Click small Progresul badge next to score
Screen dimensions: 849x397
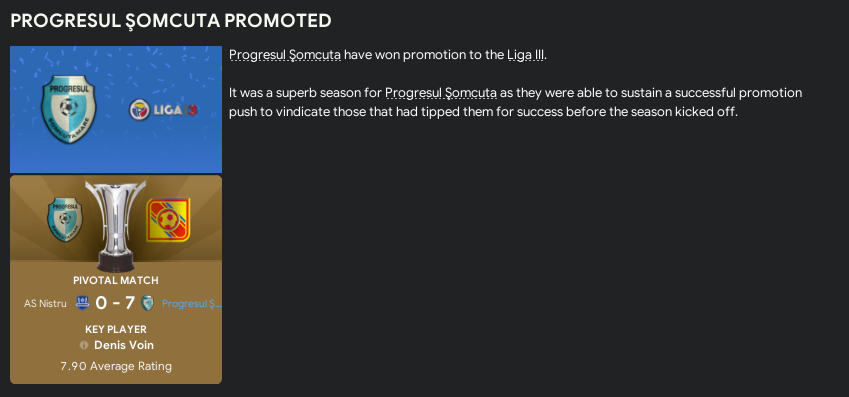(147, 303)
